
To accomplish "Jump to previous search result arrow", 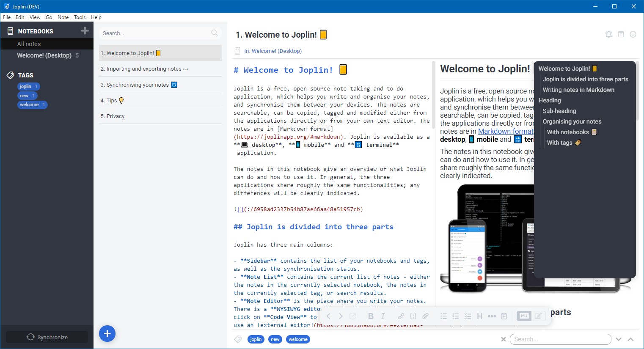I will pyautogui.click(x=630, y=339).
